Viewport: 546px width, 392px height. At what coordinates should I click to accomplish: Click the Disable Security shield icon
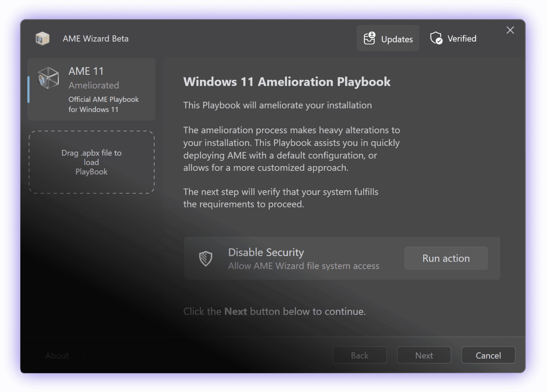206,259
